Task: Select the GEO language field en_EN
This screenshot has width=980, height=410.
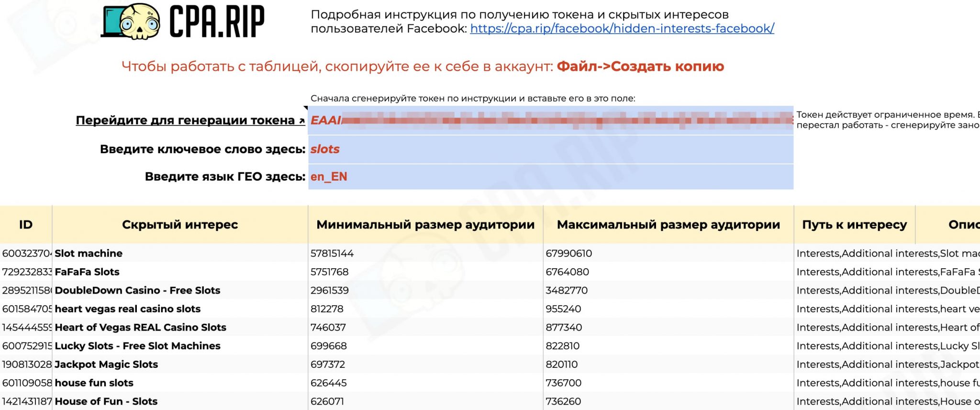Action: (551, 177)
